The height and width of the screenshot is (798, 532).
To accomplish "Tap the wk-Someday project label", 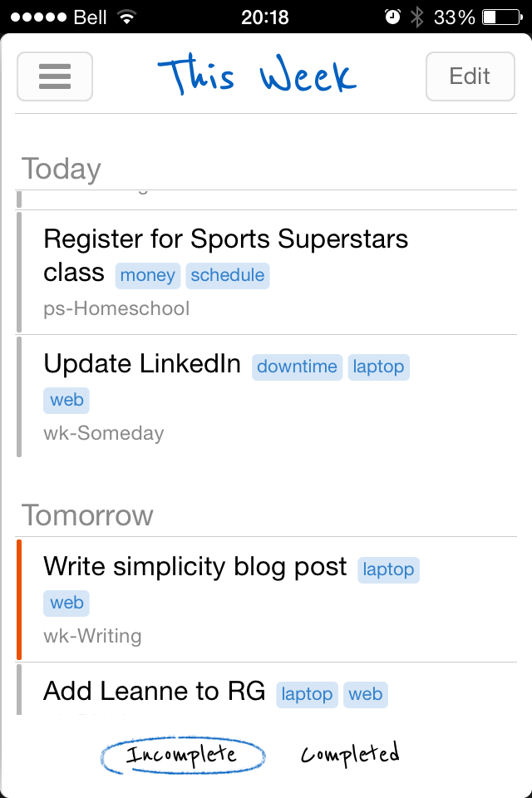I will 104,433.
